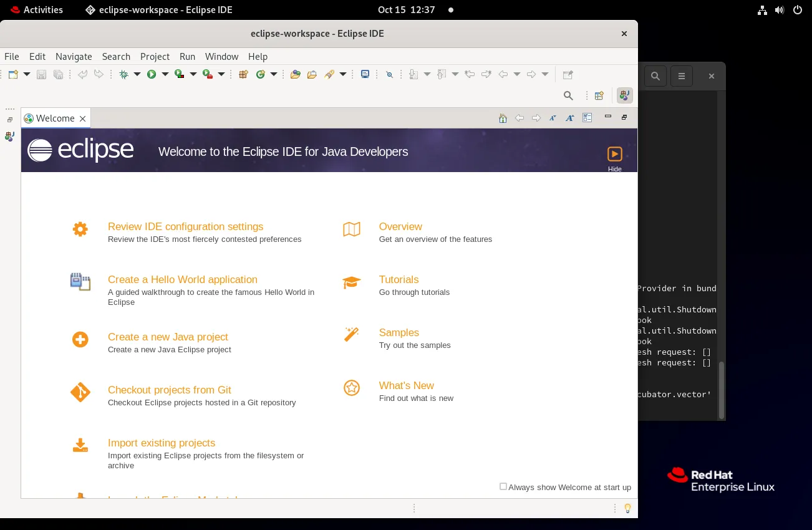Open Create a Hello World application link
812x530 pixels.
coord(183,279)
